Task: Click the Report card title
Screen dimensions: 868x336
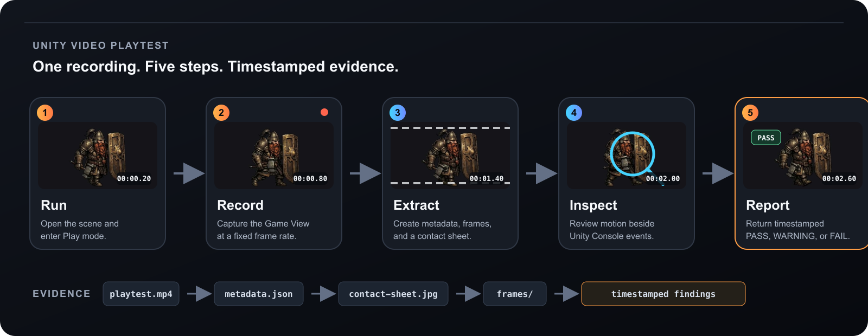Action: pyautogui.click(x=768, y=205)
